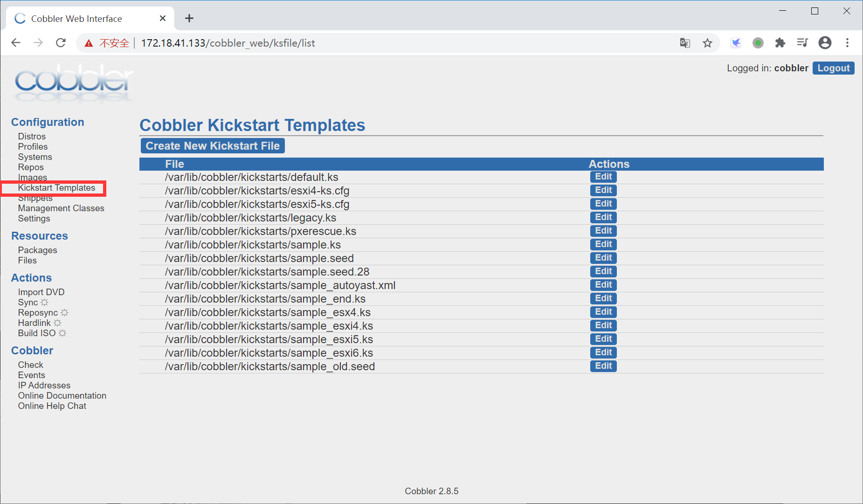This screenshot has height=504, width=863.
Task: Edit the sample_esxi6.ks file
Action: (x=603, y=352)
